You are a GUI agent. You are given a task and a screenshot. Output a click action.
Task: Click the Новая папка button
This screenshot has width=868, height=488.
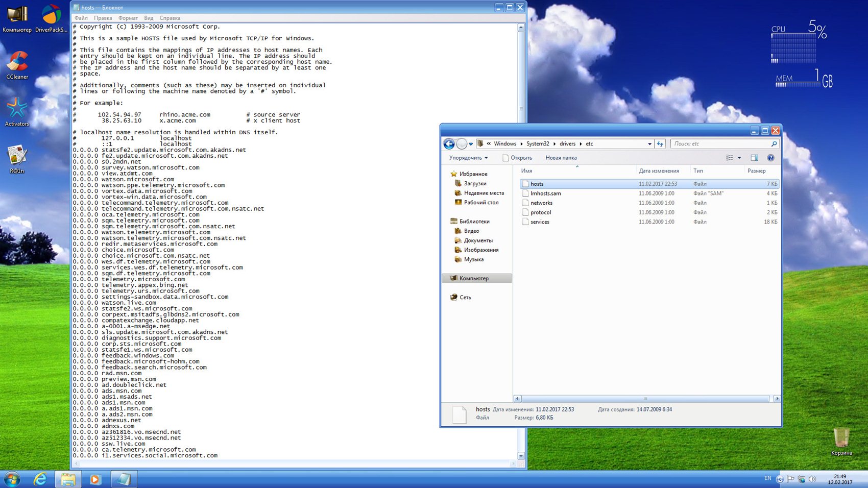point(561,158)
